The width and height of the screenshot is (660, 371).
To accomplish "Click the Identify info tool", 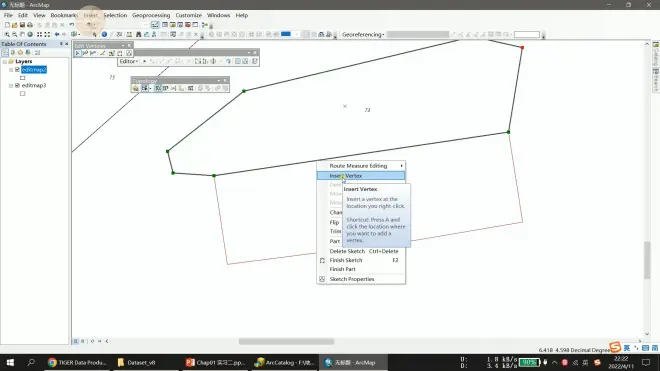I will [x=104, y=35].
